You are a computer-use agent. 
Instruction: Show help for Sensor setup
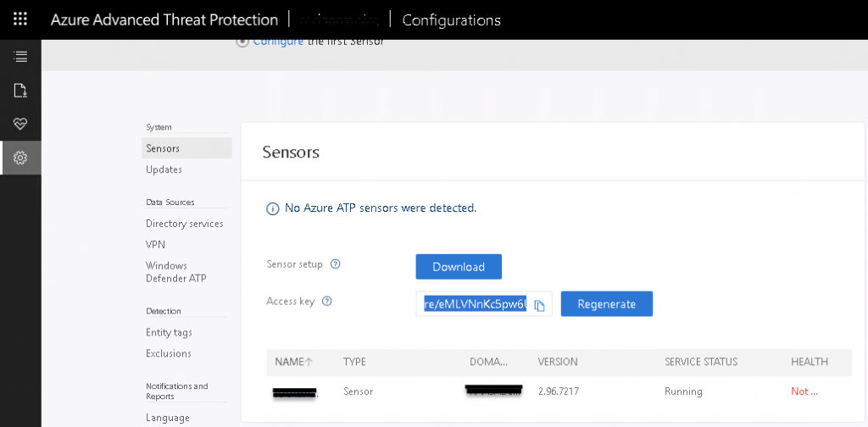335,264
